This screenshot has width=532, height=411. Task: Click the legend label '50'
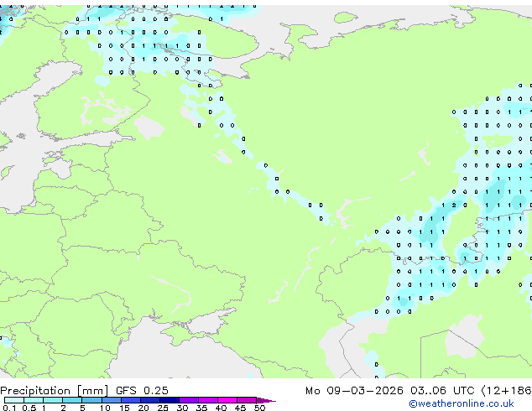(x=259, y=408)
